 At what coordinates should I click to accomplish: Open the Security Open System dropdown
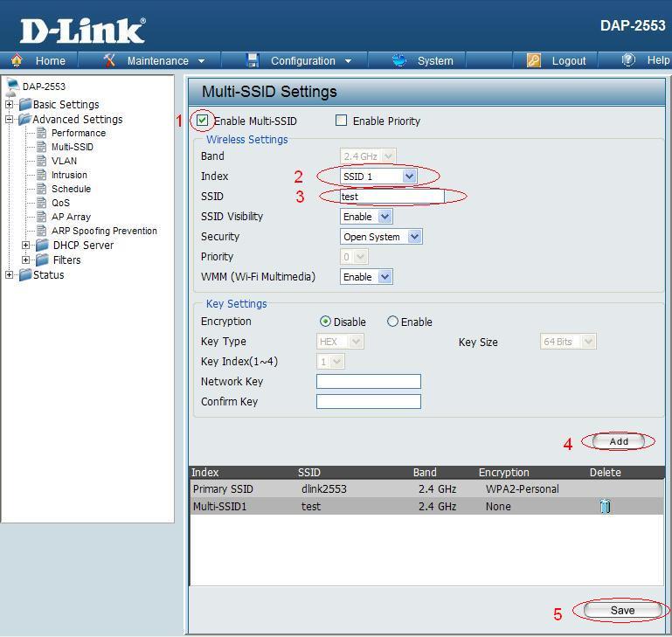pos(381,237)
